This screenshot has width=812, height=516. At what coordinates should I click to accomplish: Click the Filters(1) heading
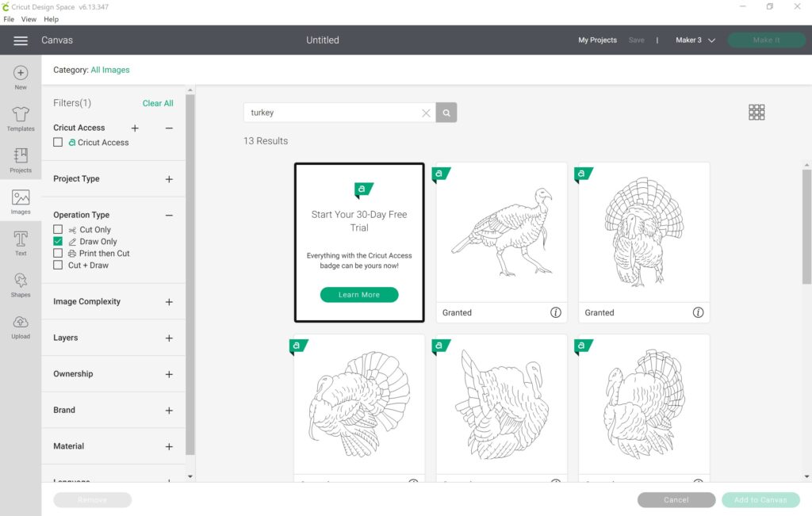[72, 103]
